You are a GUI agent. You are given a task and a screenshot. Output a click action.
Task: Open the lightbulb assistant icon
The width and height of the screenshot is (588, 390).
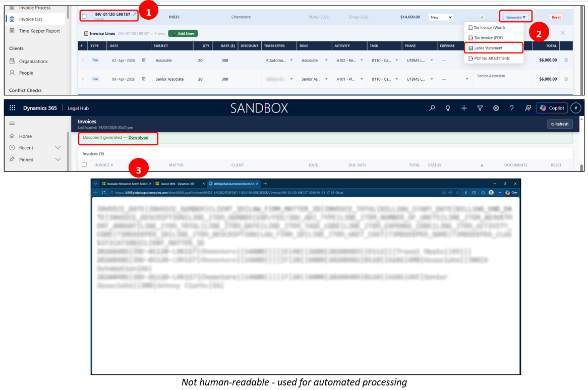(x=448, y=108)
